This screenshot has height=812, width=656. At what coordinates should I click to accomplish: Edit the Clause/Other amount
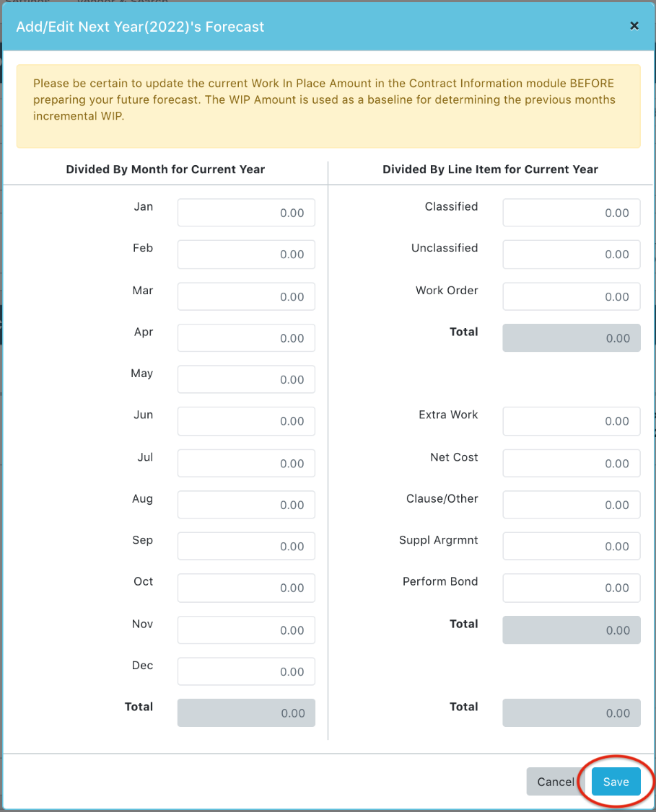[x=572, y=504]
